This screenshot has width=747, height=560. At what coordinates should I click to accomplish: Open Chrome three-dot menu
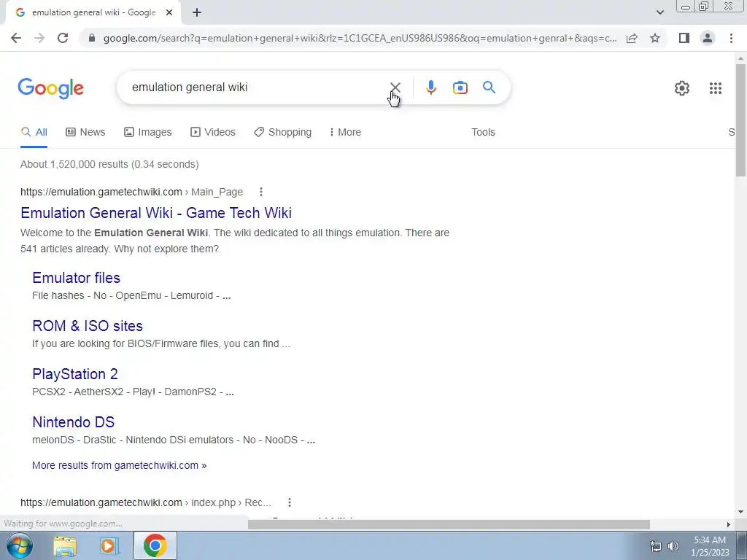click(731, 38)
